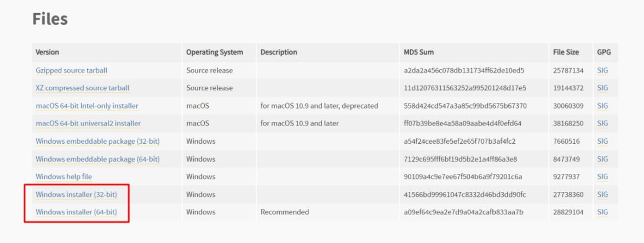Open the Windows help file link

[64, 177]
